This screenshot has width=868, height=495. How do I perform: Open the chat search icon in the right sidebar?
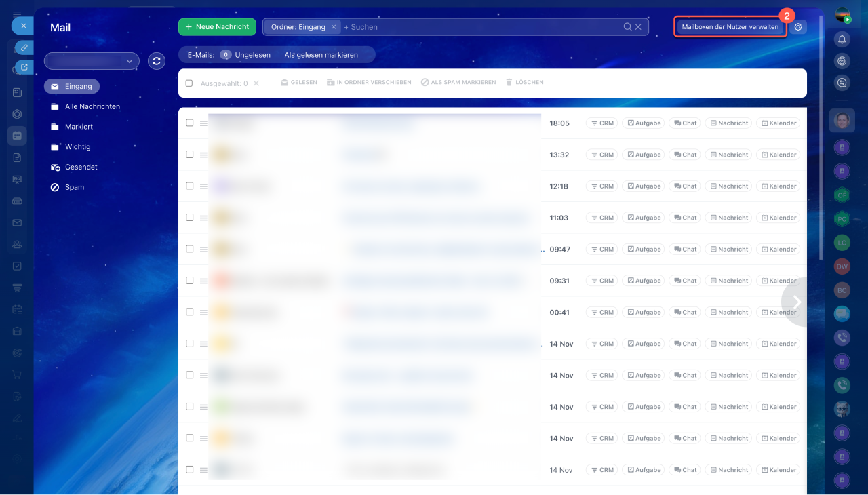point(842,83)
